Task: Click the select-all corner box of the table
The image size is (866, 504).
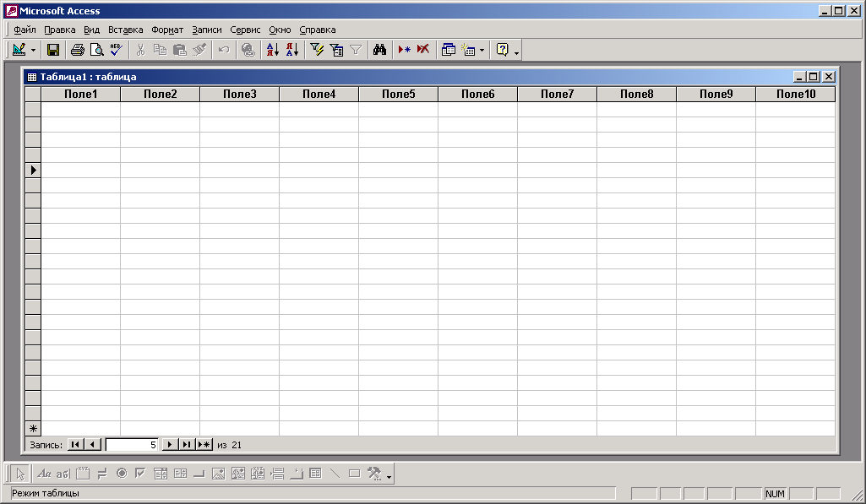Action: click(33, 94)
